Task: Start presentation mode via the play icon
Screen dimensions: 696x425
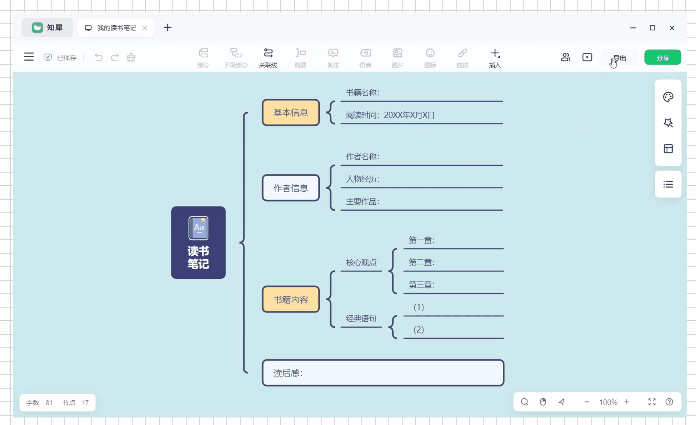Action: [587, 57]
